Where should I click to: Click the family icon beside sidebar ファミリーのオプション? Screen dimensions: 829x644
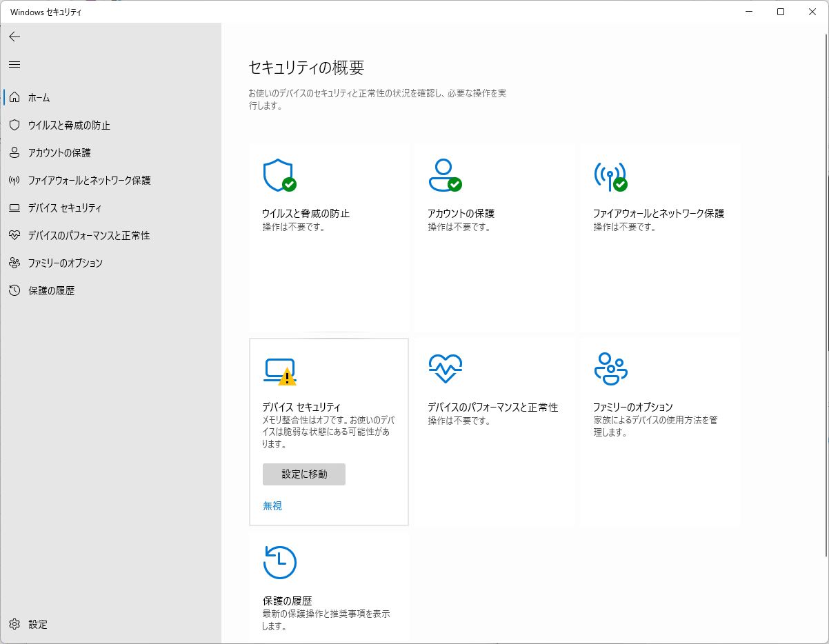(14, 263)
